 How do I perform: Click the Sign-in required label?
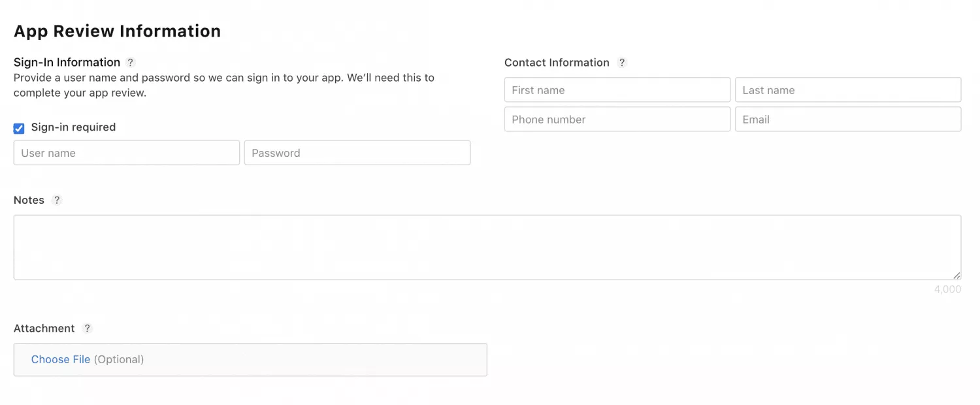coord(73,127)
